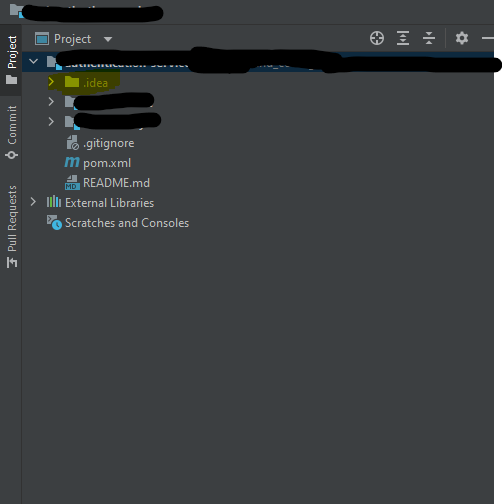Screen dimensions: 502x504
Task: Click the Expand All icon in toolbar
Action: (x=403, y=38)
